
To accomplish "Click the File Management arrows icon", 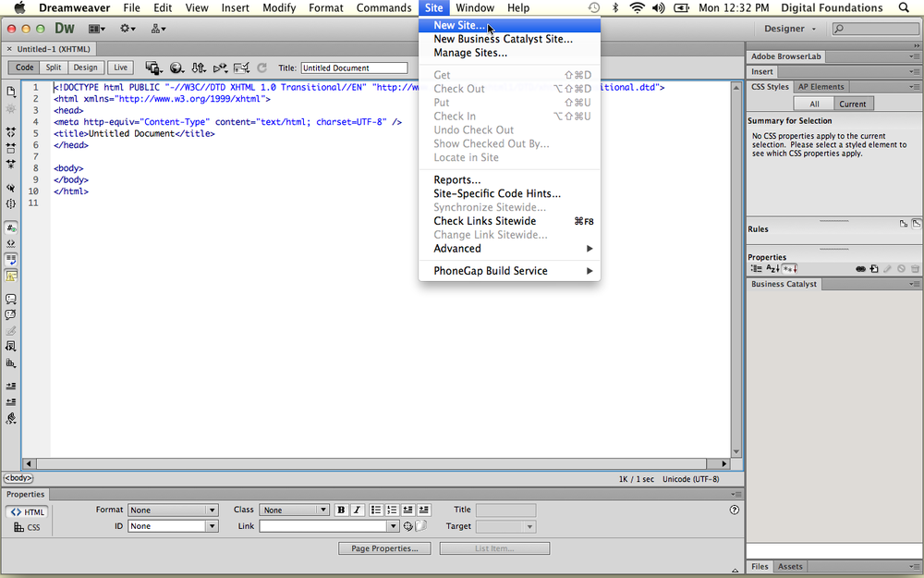I will point(197,68).
